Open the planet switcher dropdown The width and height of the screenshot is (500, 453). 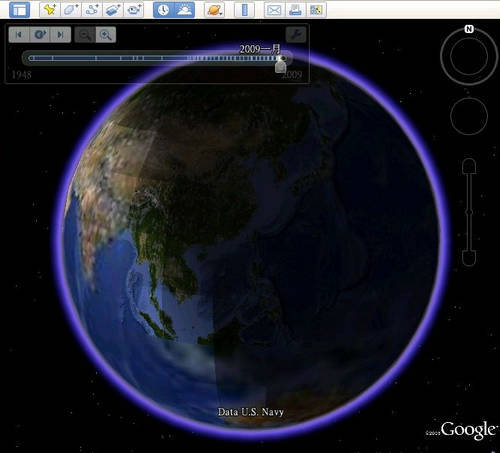coord(214,10)
